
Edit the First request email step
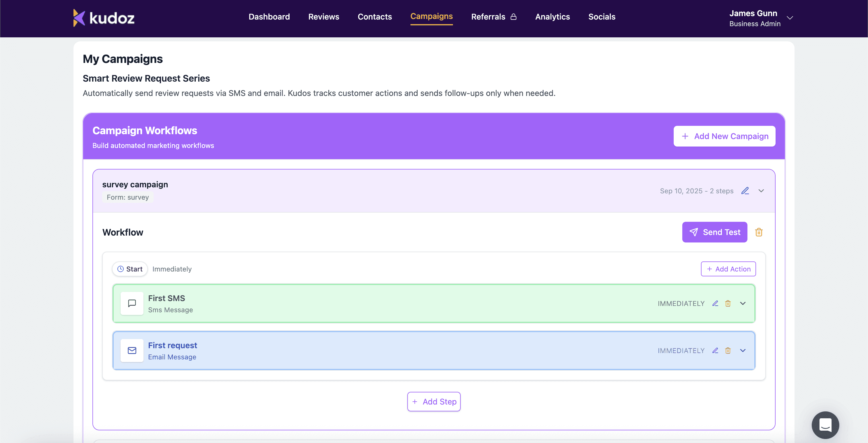coord(715,350)
